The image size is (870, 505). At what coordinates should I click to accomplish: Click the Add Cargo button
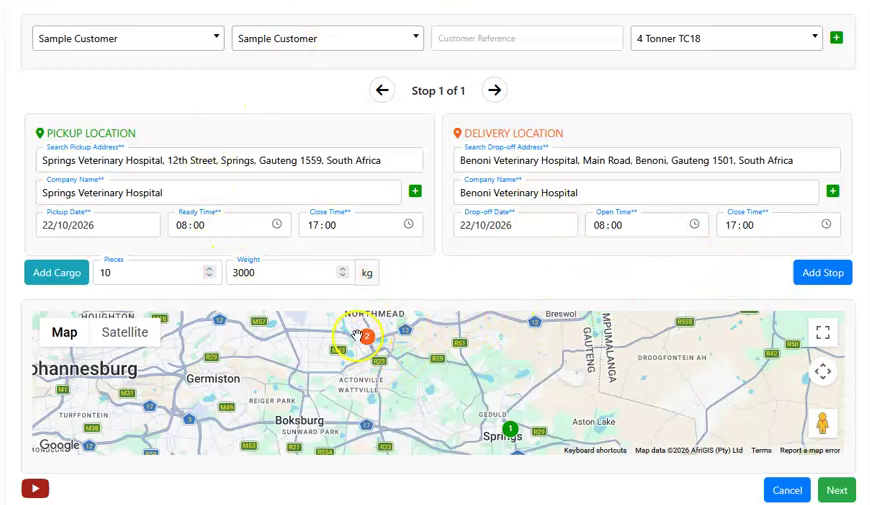coord(57,272)
